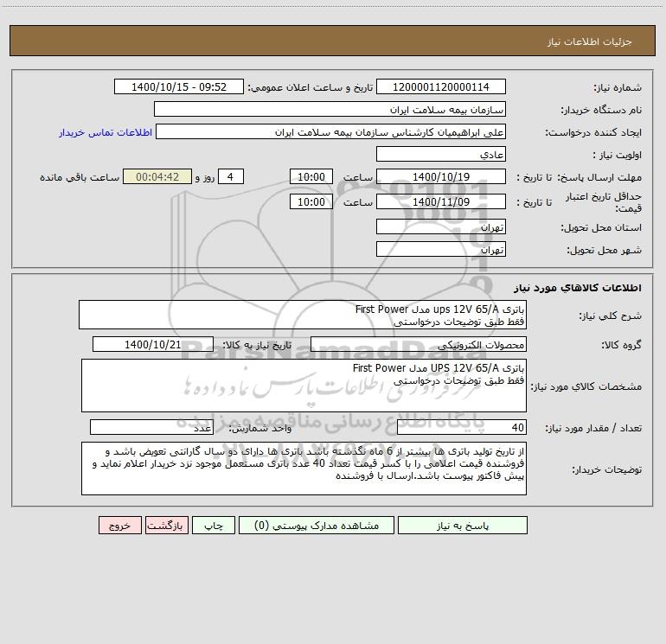666x644 pixels.
Task: Click delivery province field تهران
Action: (441, 226)
